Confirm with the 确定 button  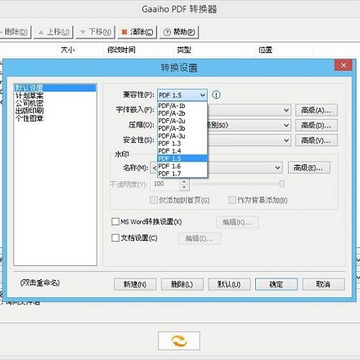[x=276, y=284]
